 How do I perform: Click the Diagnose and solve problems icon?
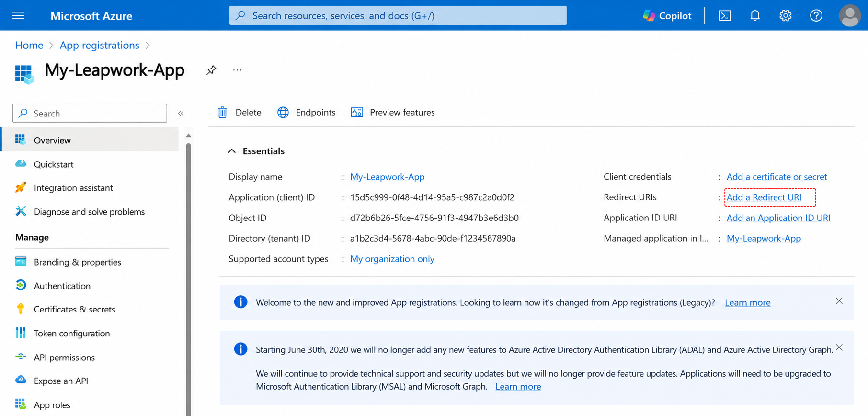click(21, 211)
